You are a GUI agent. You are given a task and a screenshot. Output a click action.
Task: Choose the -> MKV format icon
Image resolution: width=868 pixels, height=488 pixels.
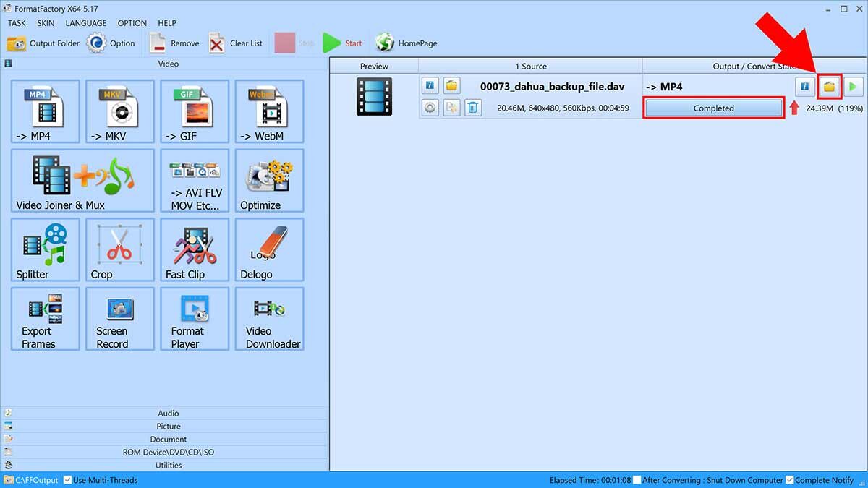[x=119, y=112]
